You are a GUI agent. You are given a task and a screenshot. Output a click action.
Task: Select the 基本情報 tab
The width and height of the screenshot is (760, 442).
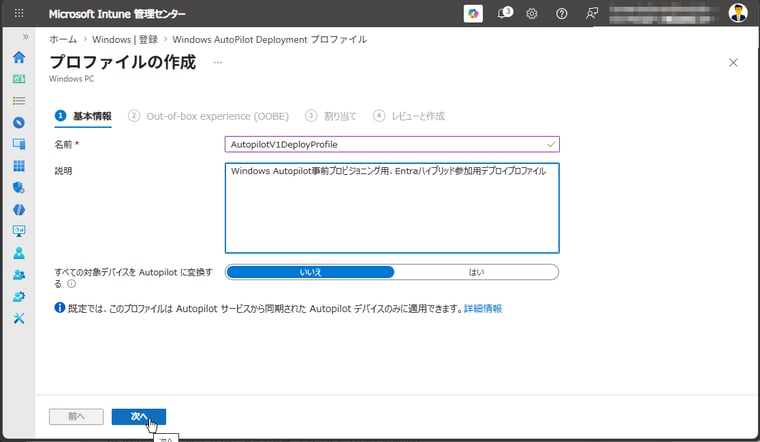tap(83, 116)
